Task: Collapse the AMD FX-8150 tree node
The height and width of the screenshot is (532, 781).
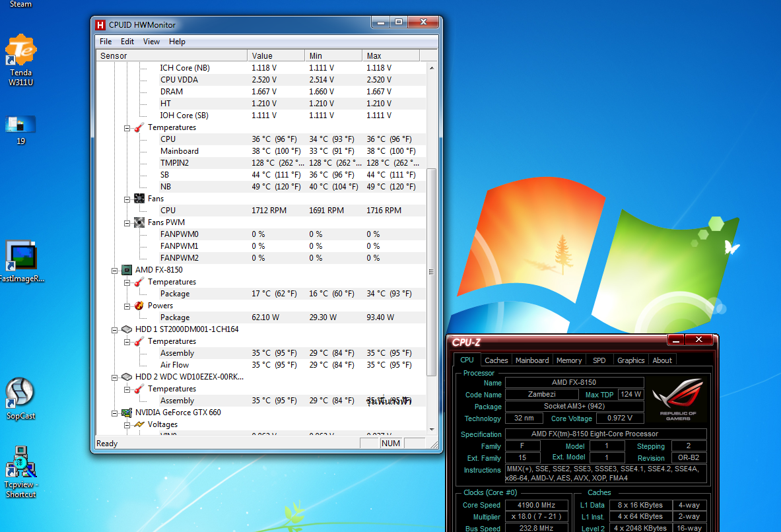Action: (x=115, y=271)
